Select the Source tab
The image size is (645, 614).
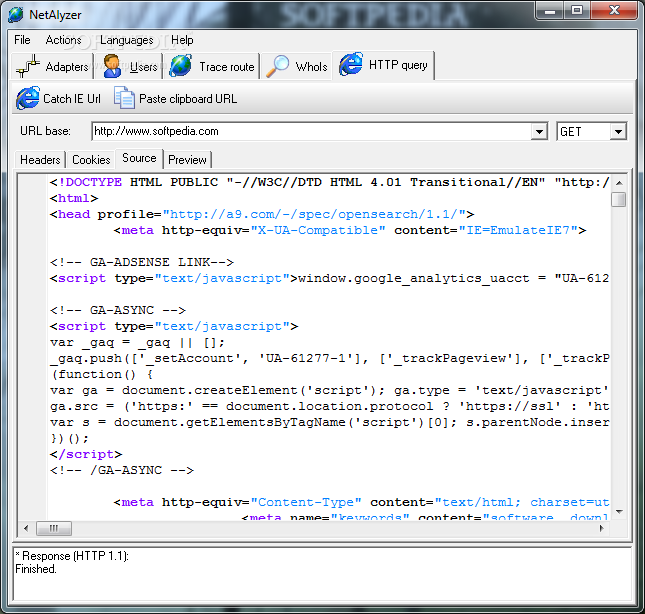click(139, 158)
